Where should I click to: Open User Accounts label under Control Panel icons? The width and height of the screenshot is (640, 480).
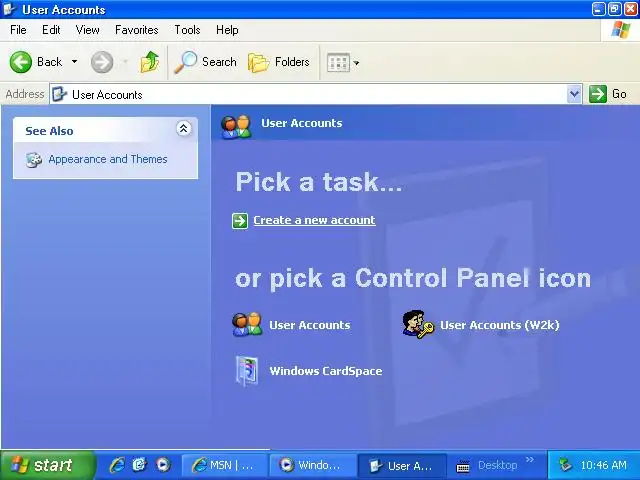coord(310,325)
